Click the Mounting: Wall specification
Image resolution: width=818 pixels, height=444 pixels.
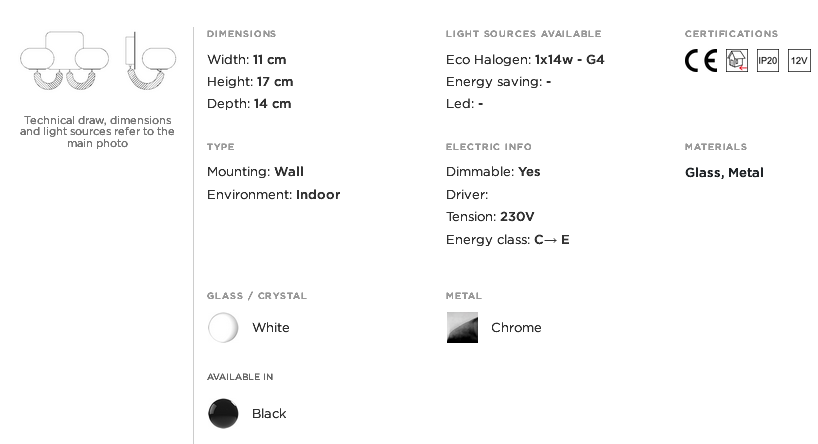point(255,172)
